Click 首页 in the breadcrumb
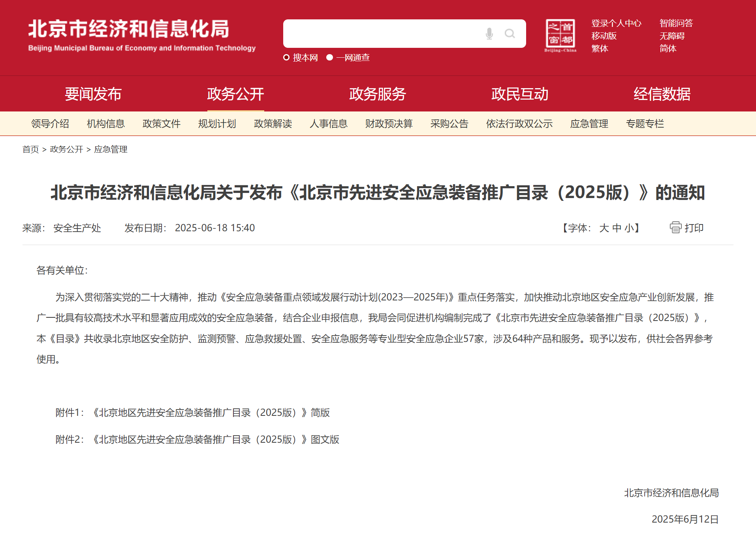The image size is (756, 536). (x=30, y=149)
